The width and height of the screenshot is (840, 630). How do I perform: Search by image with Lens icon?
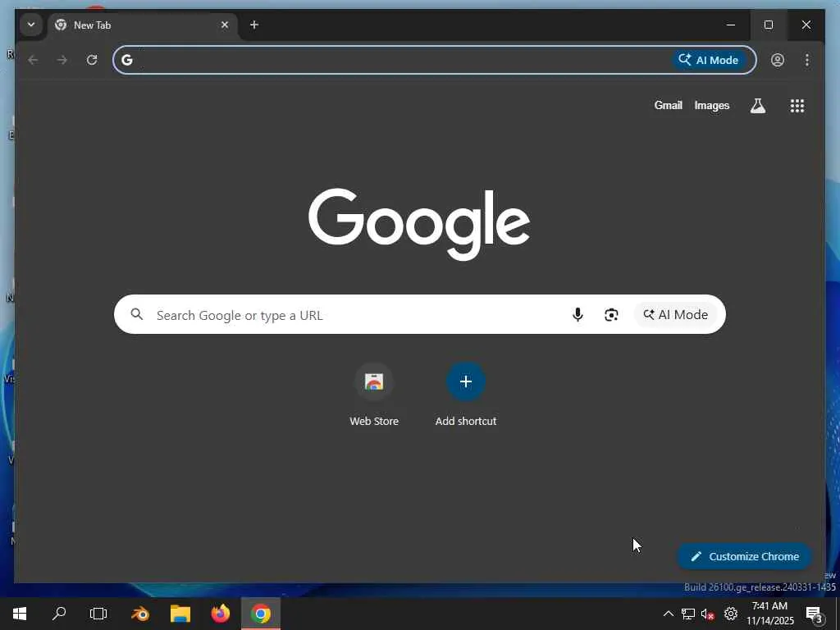click(611, 314)
